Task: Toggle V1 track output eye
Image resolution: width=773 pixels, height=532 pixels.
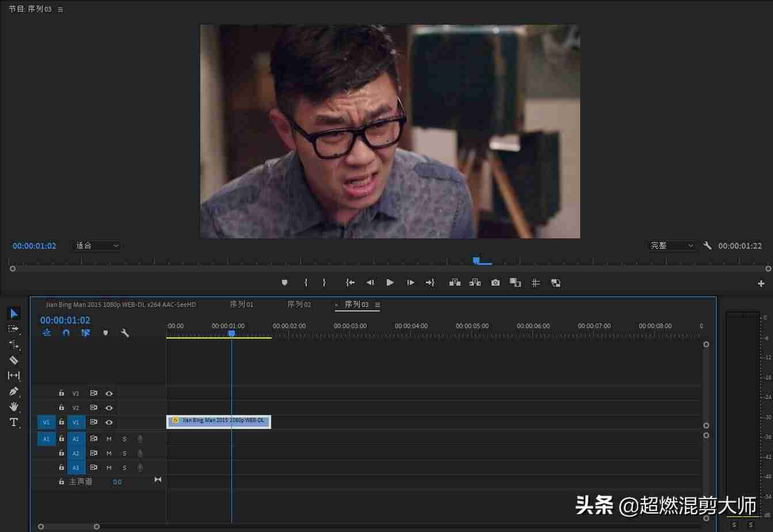Action: click(x=109, y=422)
